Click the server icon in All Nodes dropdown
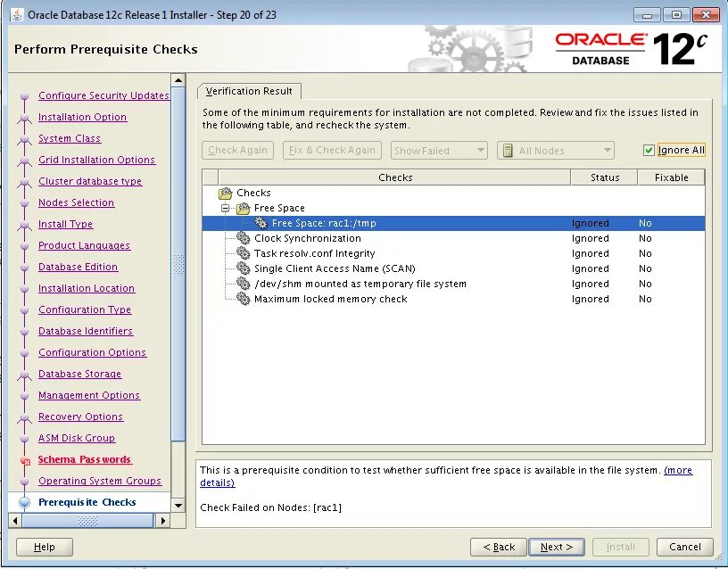 [x=508, y=151]
